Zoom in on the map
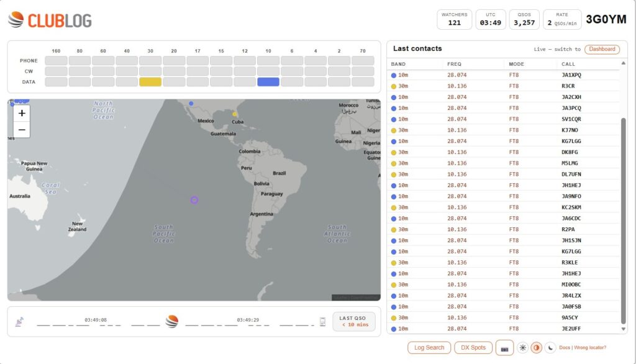This screenshot has height=364, width=636. tap(22, 113)
